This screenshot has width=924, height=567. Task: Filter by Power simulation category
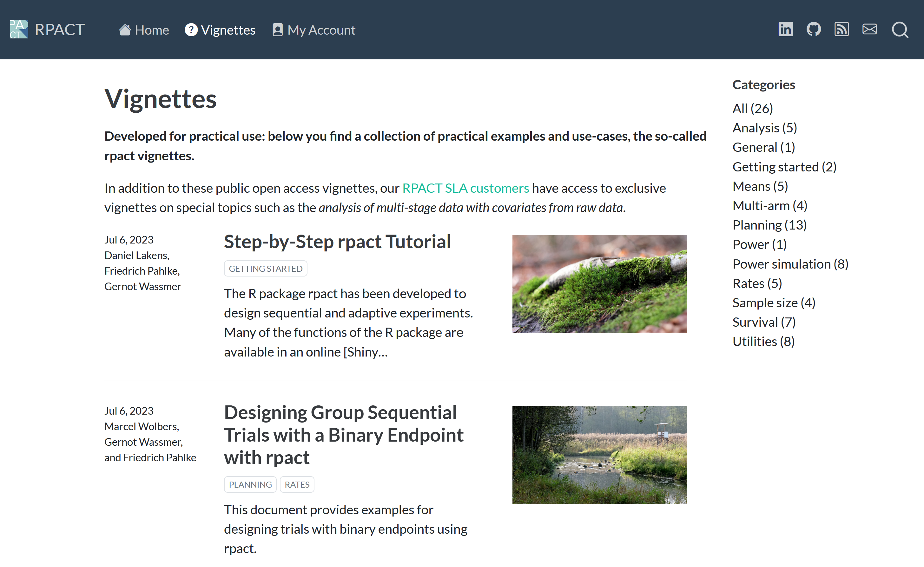pos(790,264)
